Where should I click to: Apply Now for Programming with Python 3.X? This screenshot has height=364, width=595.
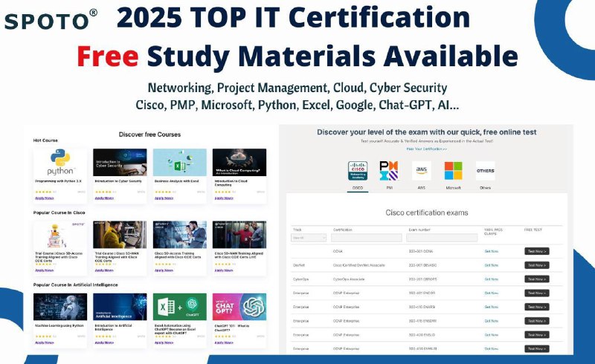pos(45,198)
